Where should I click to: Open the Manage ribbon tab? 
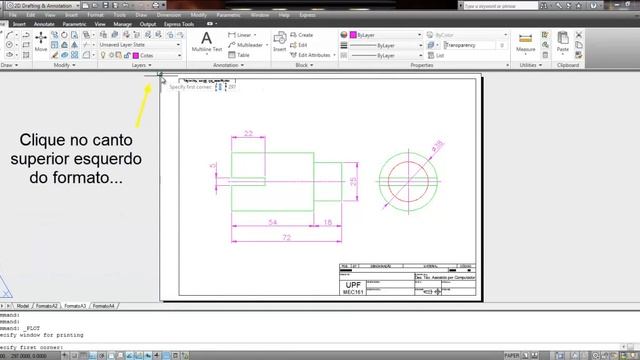(x=122, y=24)
